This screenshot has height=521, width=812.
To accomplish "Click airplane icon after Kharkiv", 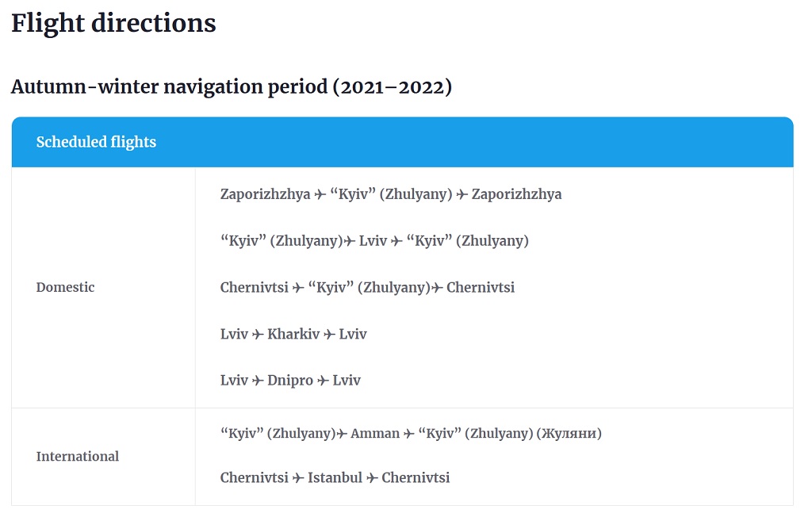I will click(x=329, y=335).
